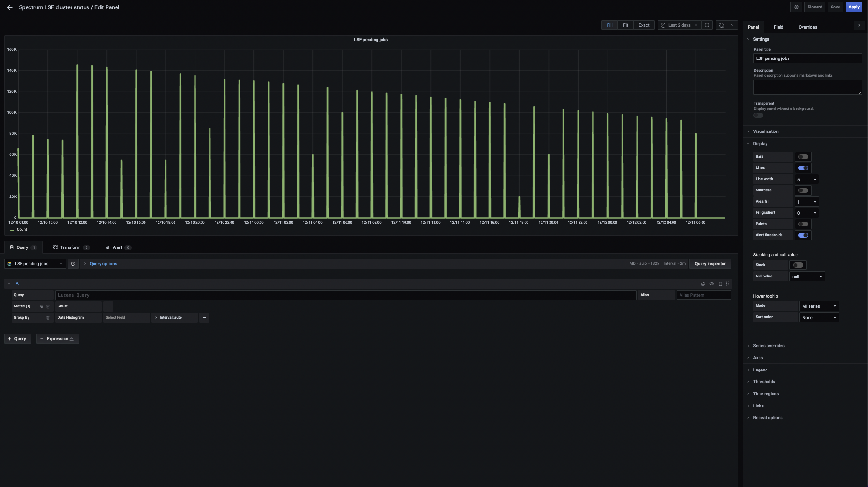This screenshot has width=868, height=487.
Task: Switch to the Field tab
Action: click(x=779, y=27)
